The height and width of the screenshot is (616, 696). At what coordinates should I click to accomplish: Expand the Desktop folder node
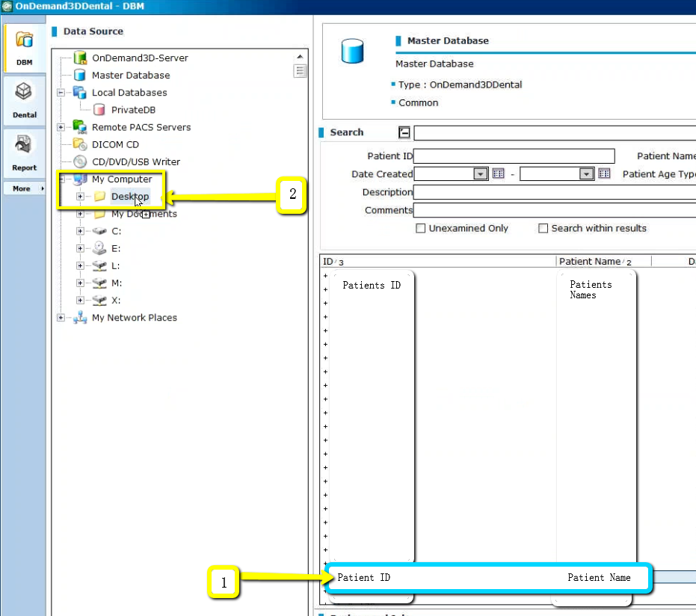tap(80, 196)
